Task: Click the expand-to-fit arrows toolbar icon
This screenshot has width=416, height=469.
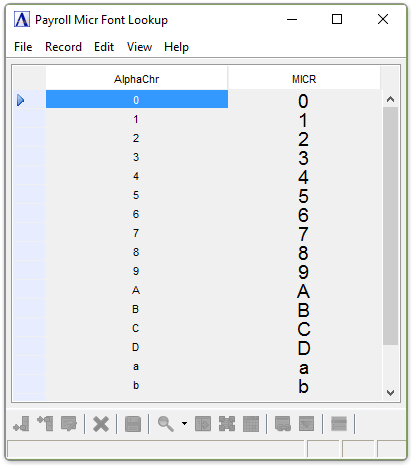Action: click(227, 424)
